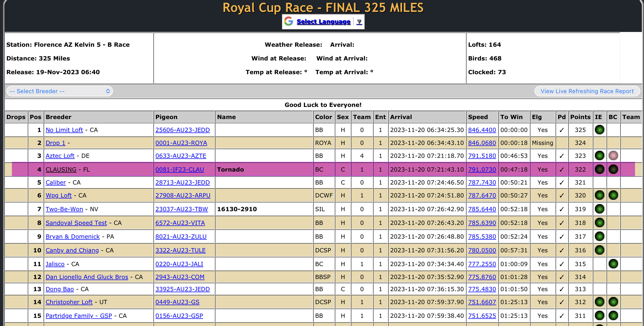Screen dimensions: 644x326
Task: Click green IE indicator for No Limit Loft
Action: click(x=599, y=130)
